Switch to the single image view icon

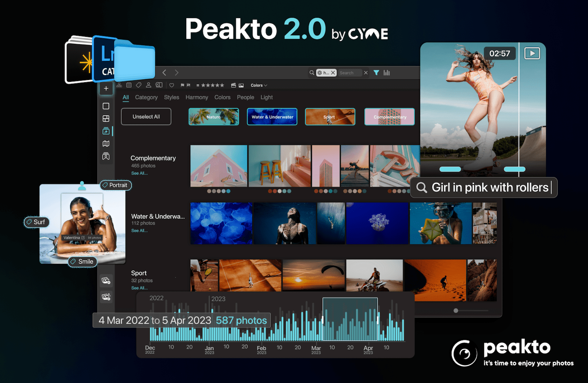[106, 106]
